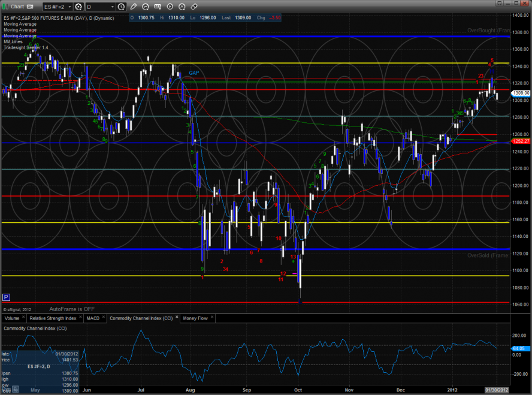This screenshot has width=532, height=395.
Task: Open the interval clock icon
Action: point(121,7)
